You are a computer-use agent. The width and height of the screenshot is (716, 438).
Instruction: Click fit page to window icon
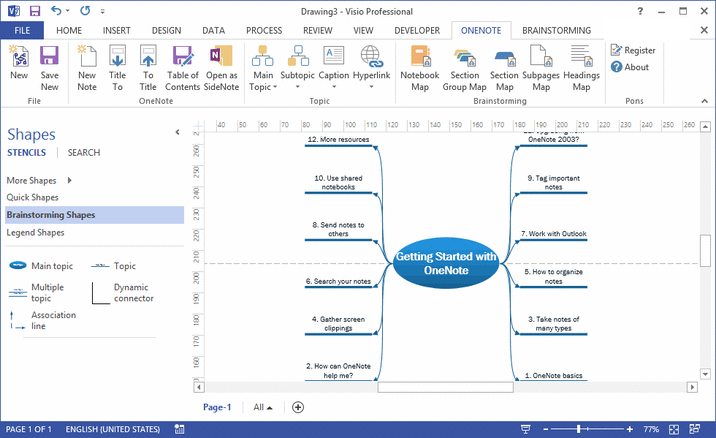[674, 429]
